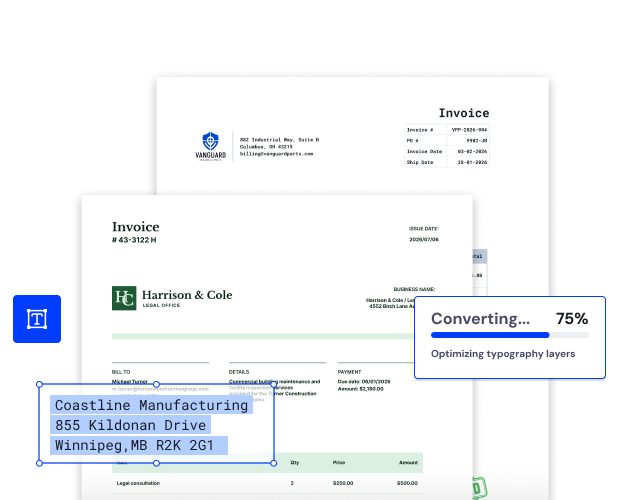
Task: Click the "Ship Date" table label
Action: tap(420, 162)
